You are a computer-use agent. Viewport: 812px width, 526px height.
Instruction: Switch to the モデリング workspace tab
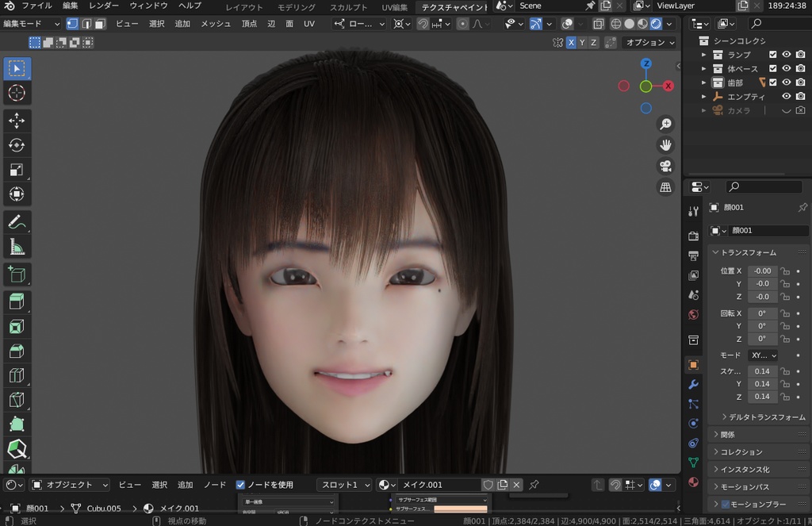(x=297, y=7)
